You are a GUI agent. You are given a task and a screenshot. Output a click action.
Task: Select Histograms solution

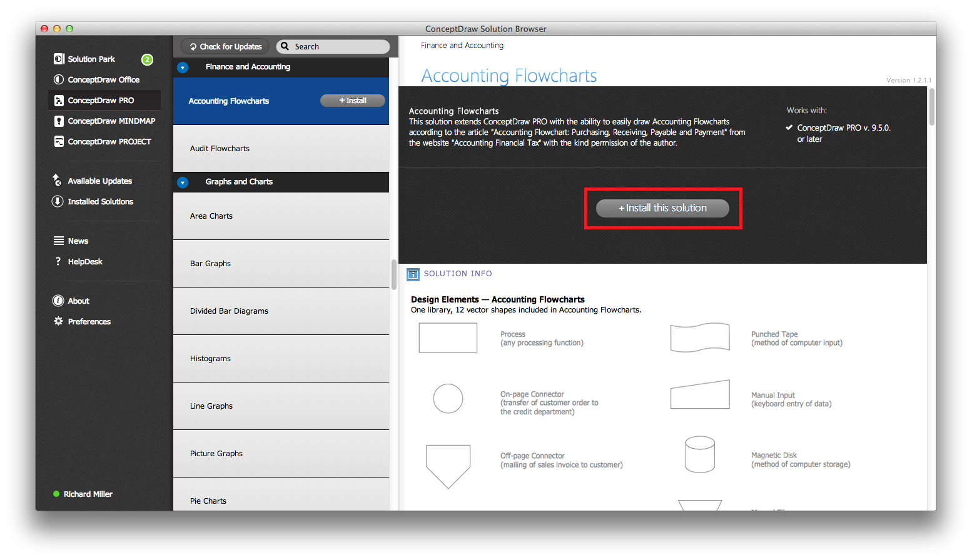tap(281, 359)
